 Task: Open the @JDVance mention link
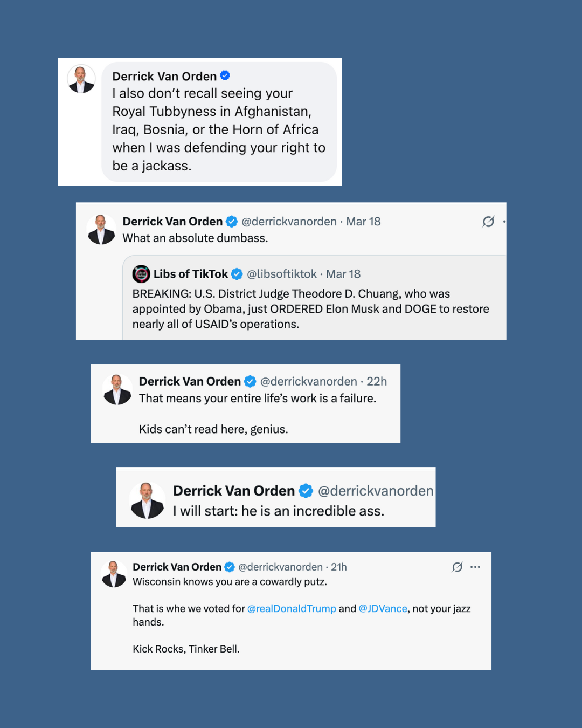click(x=383, y=608)
